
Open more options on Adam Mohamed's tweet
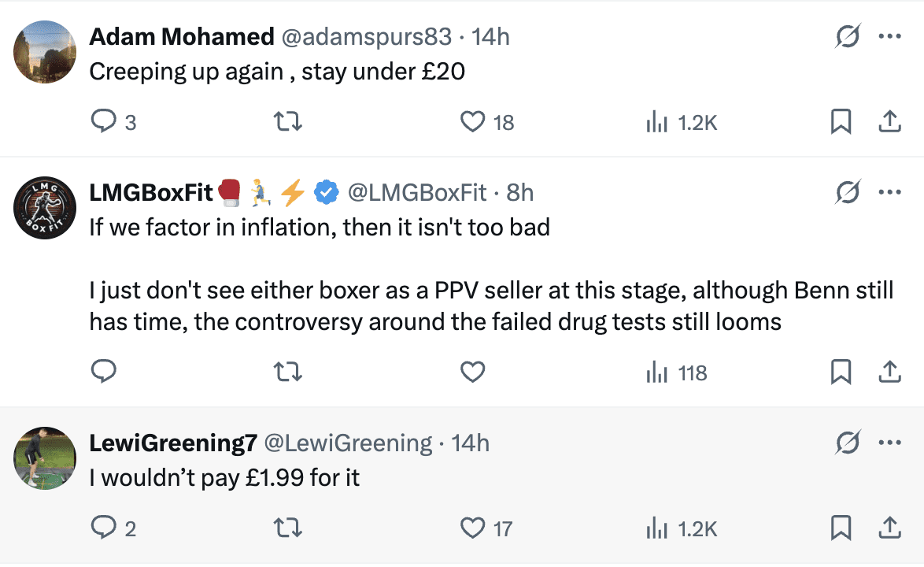pyautogui.click(x=889, y=36)
